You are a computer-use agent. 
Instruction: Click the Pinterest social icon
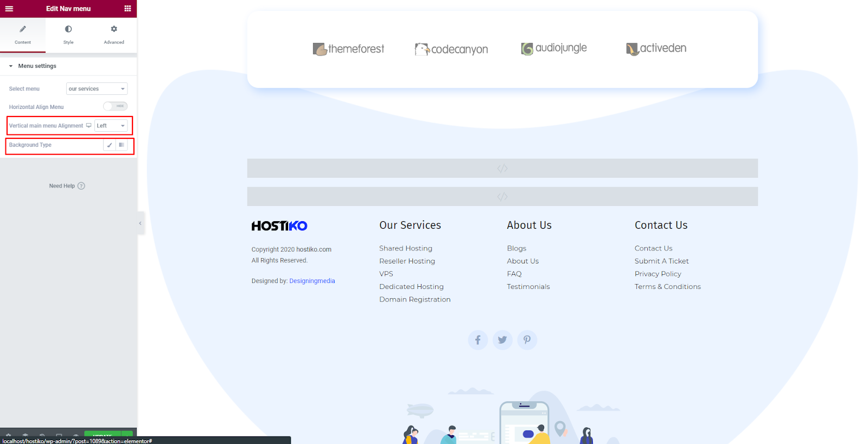[x=527, y=340]
